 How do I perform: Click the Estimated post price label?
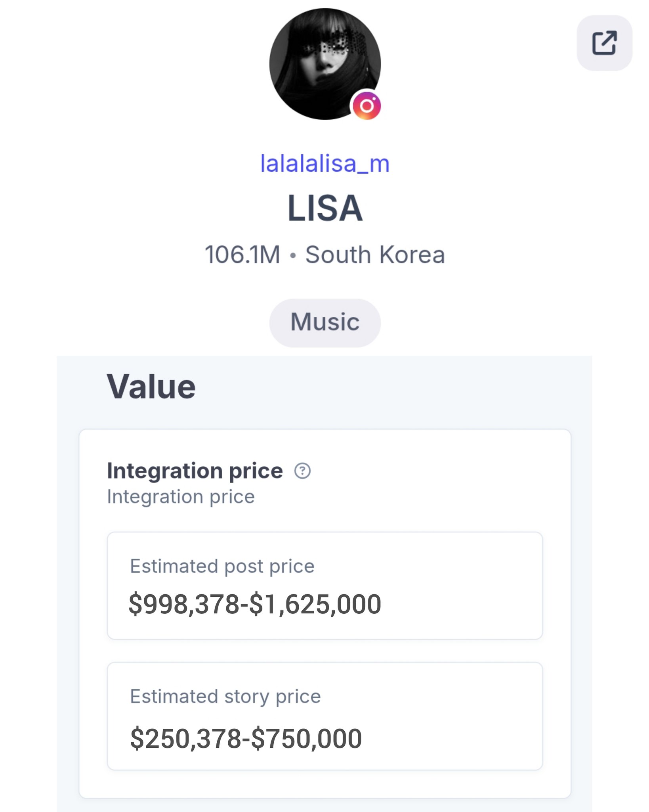pyautogui.click(x=222, y=566)
